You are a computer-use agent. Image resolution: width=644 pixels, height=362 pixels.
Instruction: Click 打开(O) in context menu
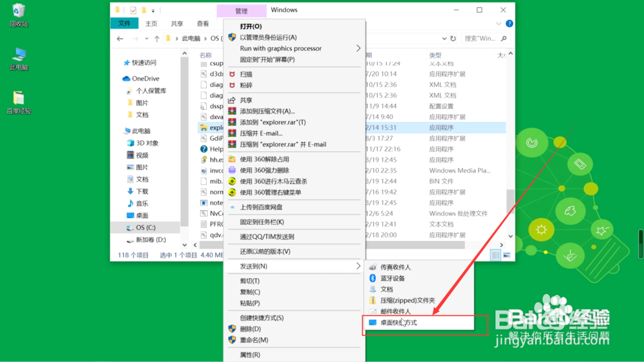click(294, 26)
